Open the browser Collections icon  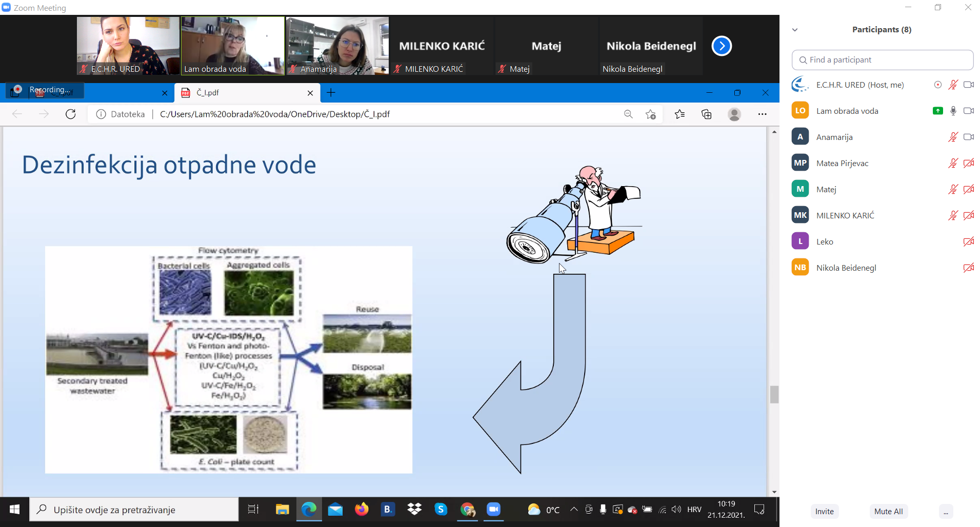point(706,114)
